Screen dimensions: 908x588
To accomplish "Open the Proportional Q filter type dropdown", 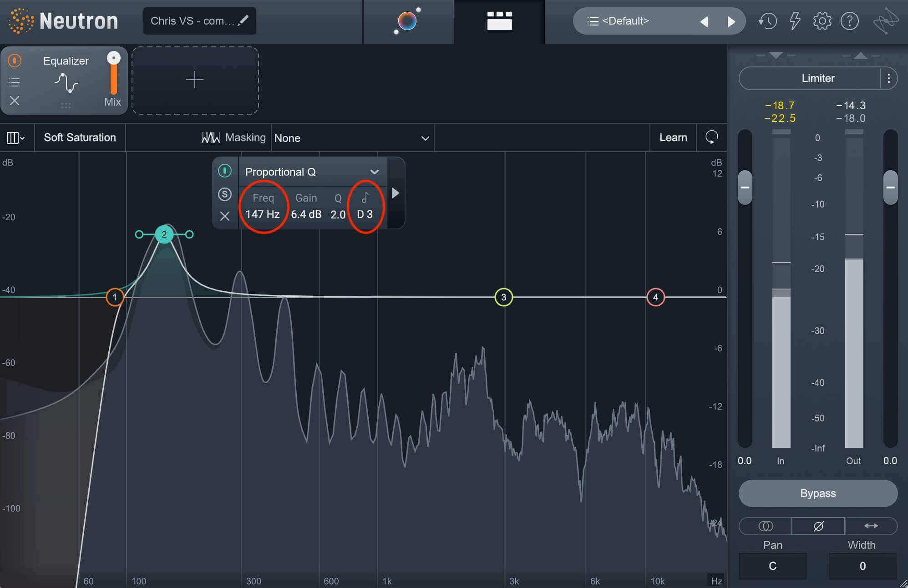I will point(312,172).
